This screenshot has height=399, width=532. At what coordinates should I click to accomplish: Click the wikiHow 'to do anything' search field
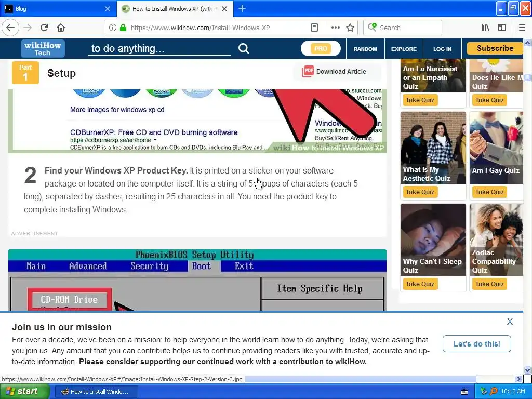pos(159,48)
